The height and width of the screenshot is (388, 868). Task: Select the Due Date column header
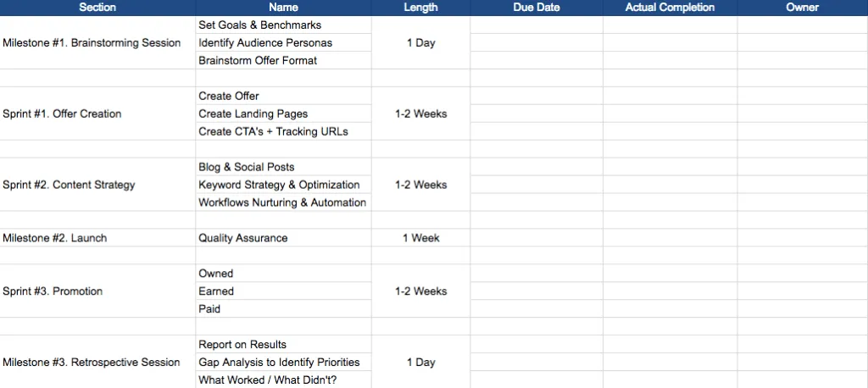[536, 8]
